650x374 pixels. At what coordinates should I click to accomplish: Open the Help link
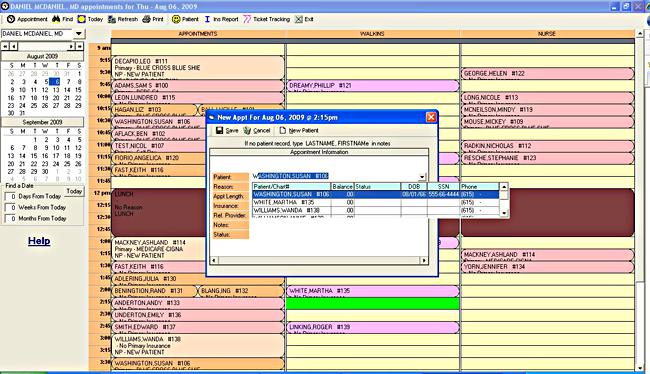(x=39, y=241)
